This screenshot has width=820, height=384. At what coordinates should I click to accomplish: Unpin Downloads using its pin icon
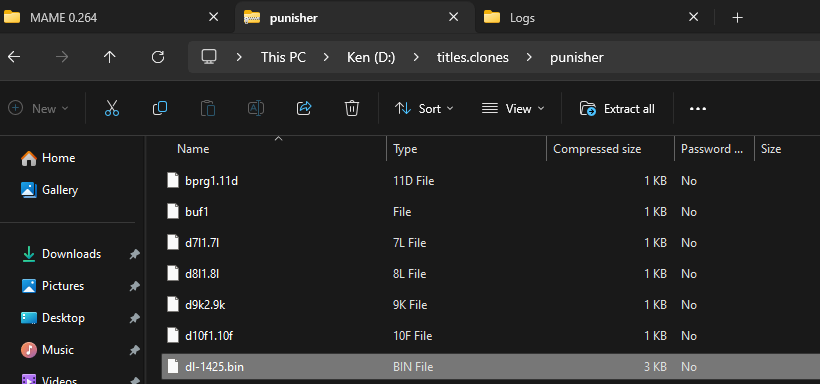coord(134,254)
